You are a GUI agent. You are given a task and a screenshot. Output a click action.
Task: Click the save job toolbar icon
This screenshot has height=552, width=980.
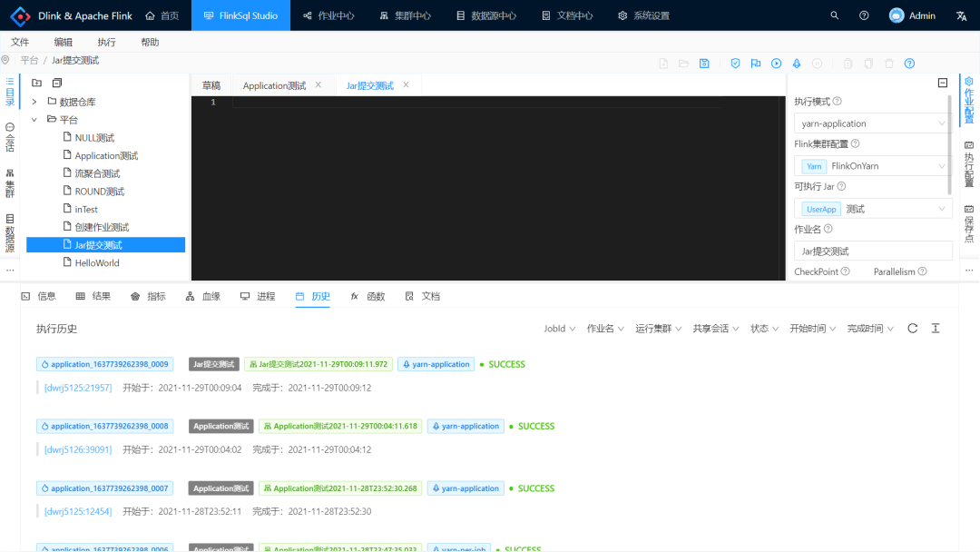pyautogui.click(x=704, y=64)
